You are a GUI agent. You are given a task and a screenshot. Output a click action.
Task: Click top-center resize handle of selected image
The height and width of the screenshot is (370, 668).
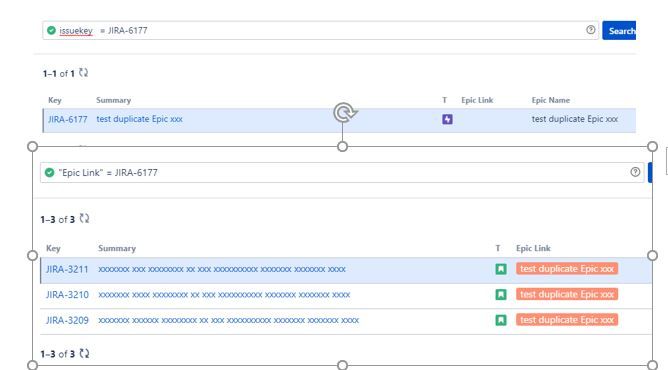(x=342, y=146)
